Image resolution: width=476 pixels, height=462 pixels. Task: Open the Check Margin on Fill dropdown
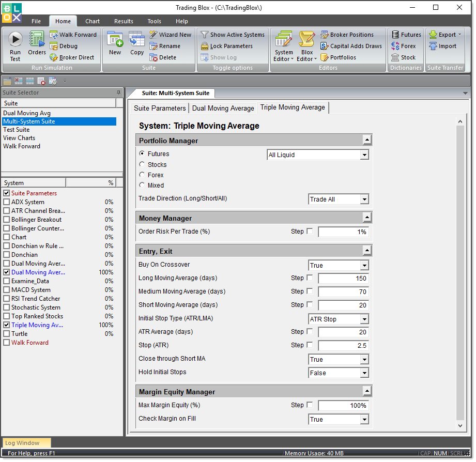click(364, 420)
